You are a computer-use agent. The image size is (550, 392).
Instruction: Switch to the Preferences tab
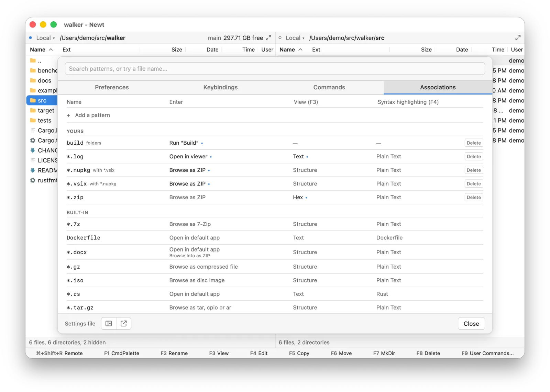112,87
